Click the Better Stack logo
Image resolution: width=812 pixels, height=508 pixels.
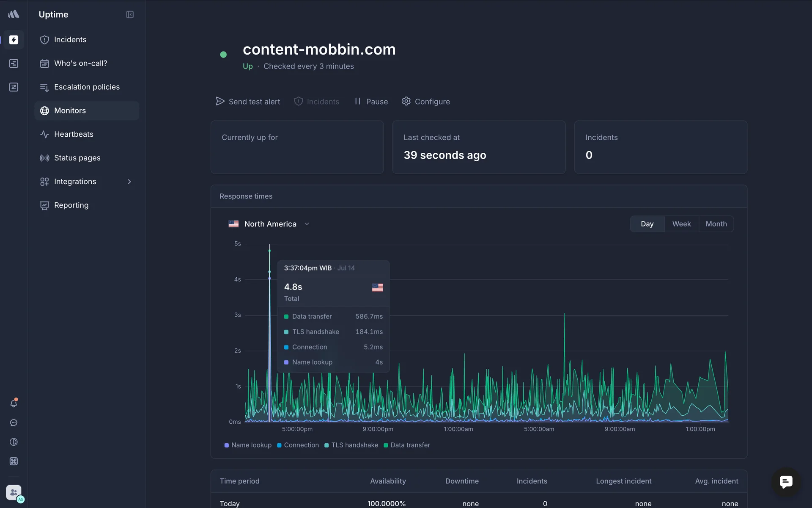[14, 14]
